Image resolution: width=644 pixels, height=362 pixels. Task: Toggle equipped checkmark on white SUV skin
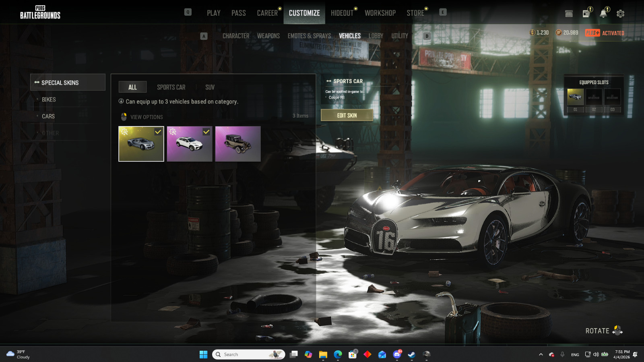click(206, 132)
